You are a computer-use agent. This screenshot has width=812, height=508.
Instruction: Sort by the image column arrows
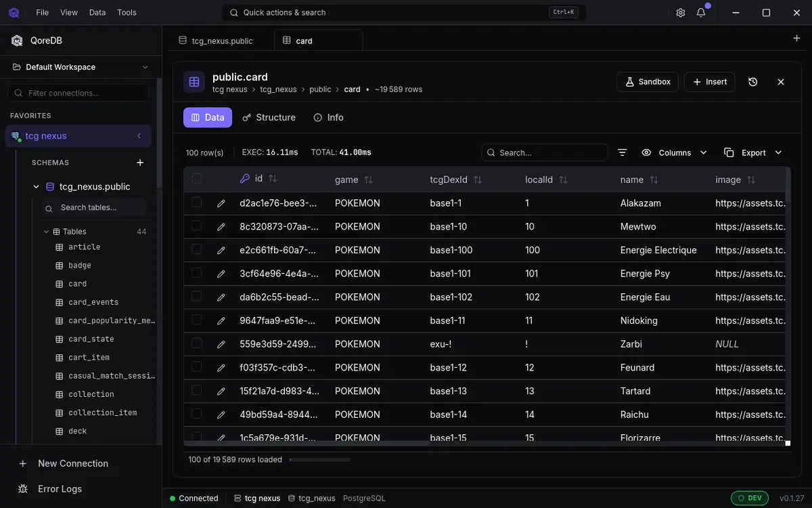(x=751, y=179)
